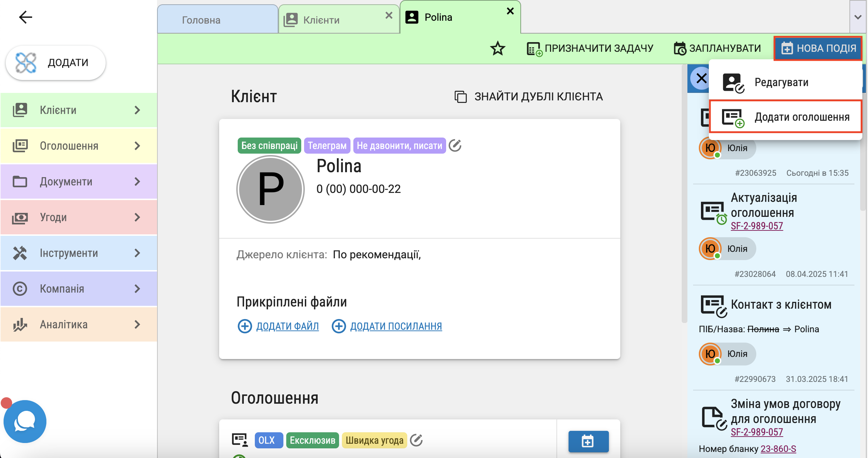Click the Polina avatar circle

point(271,189)
